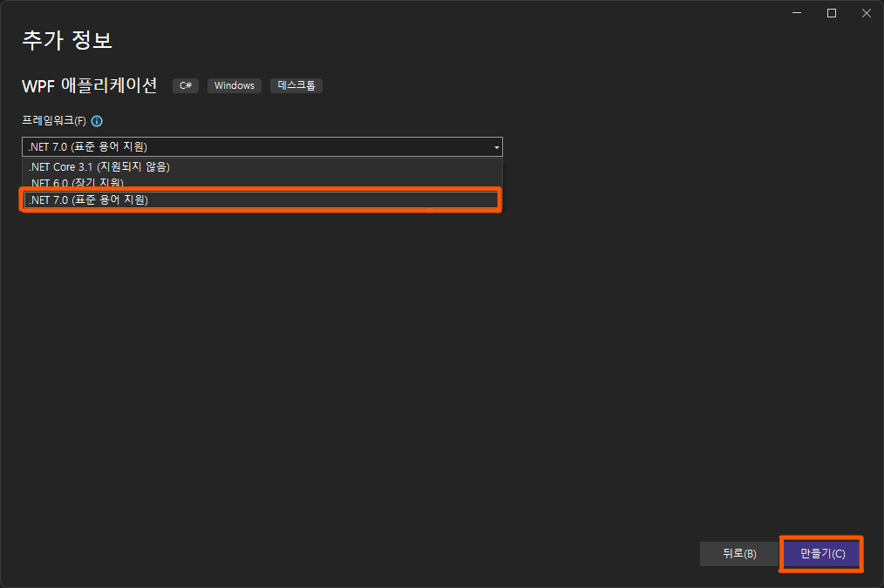The height and width of the screenshot is (588, 884).
Task: Click the Windows platform tag
Action: coord(234,85)
